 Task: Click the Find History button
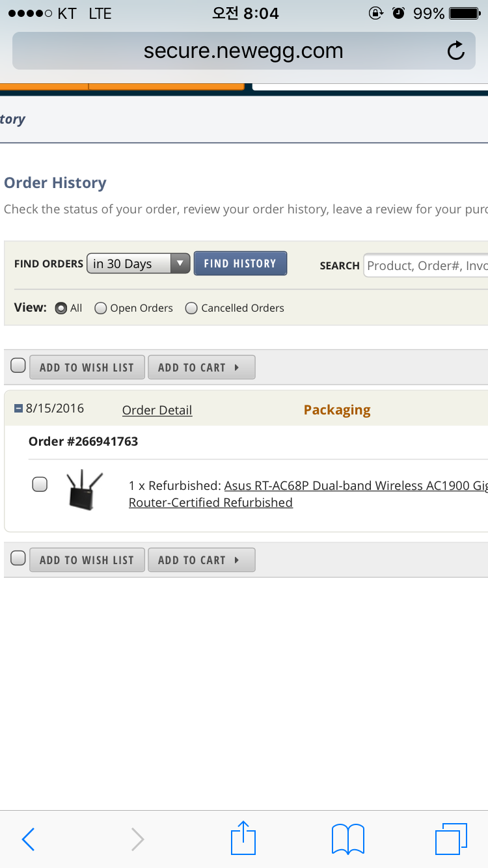[240, 264]
